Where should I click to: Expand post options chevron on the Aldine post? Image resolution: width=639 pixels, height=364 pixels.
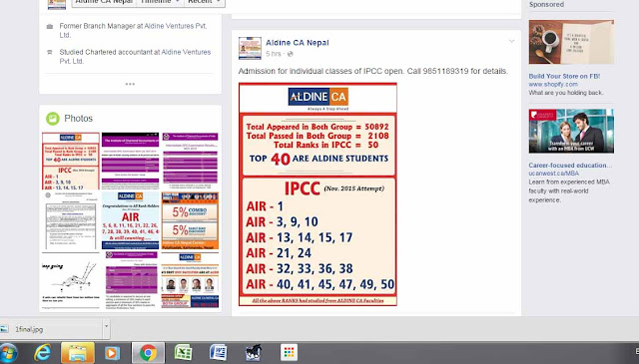point(511,41)
